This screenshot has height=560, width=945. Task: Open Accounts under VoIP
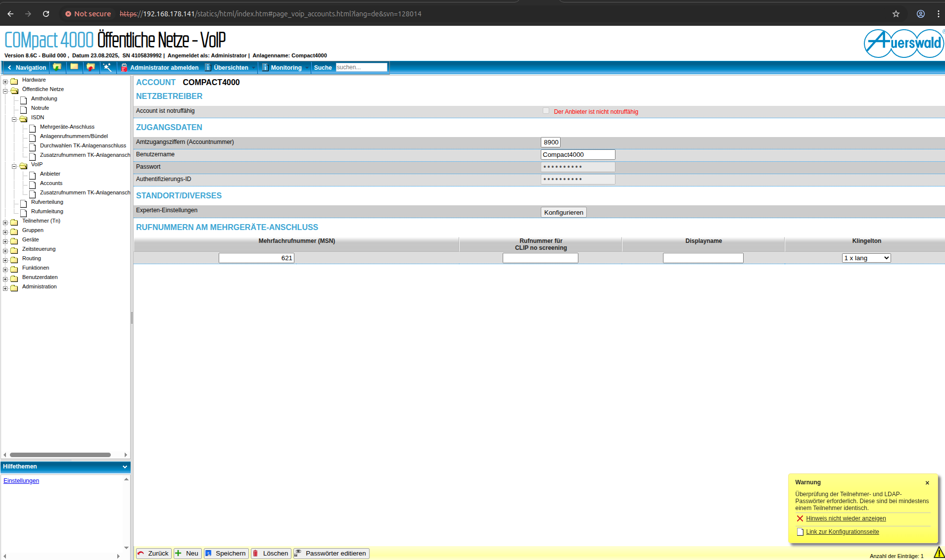point(51,183)
